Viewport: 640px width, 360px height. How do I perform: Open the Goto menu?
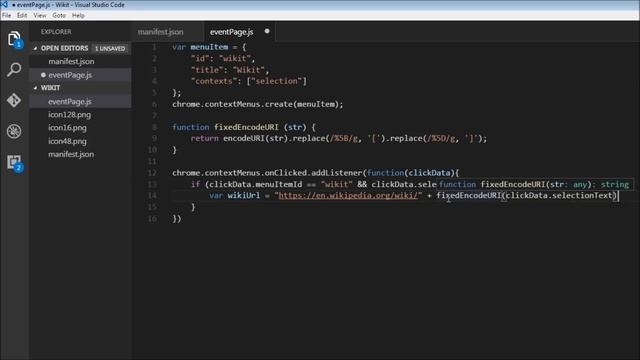tap(59, 16)
